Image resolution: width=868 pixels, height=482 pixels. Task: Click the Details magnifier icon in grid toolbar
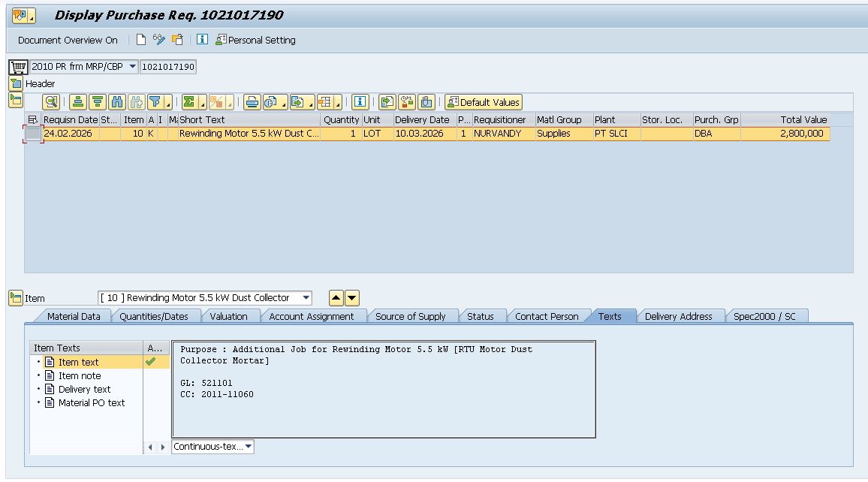click(50, 102)
